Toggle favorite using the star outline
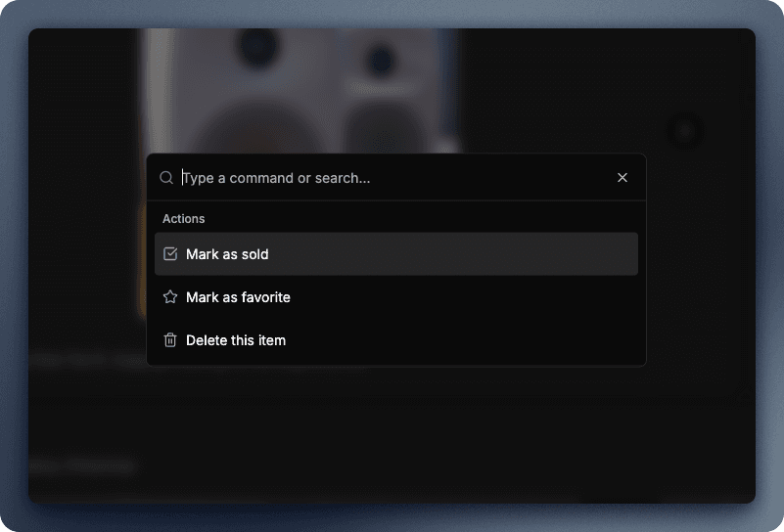Screen dimensions: 784x532 tap(170, 297)
